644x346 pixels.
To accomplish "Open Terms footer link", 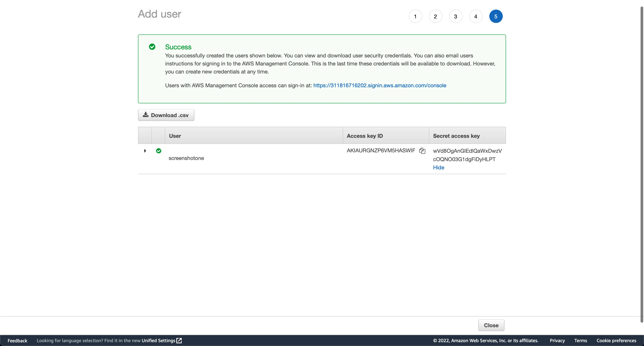I will [x=580, y=340].
